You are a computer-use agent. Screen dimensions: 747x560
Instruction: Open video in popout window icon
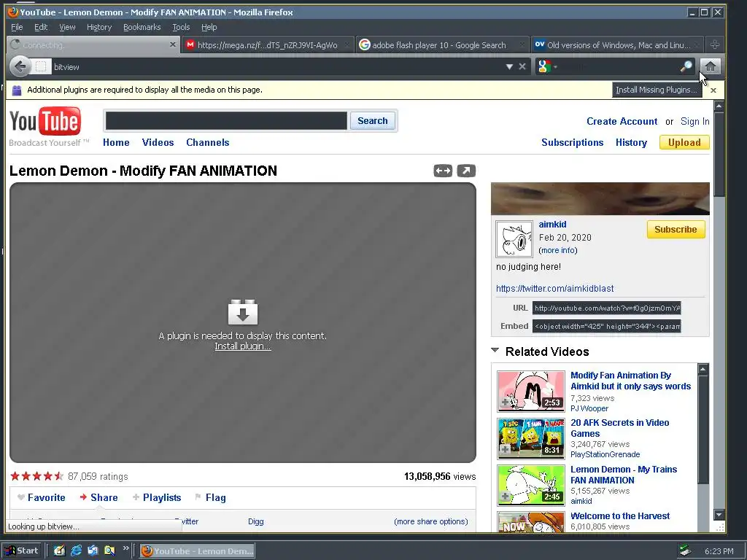click(466, 171)
